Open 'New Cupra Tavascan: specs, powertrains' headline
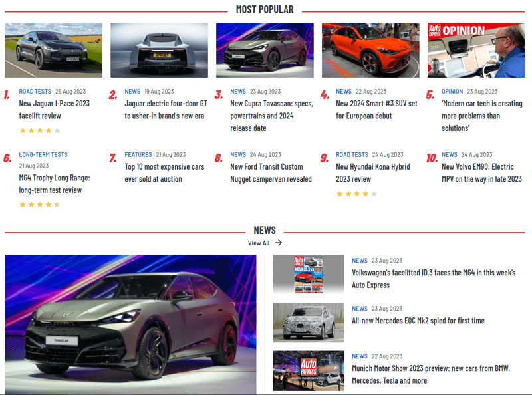The image size is (532, 395). point(272,116)
